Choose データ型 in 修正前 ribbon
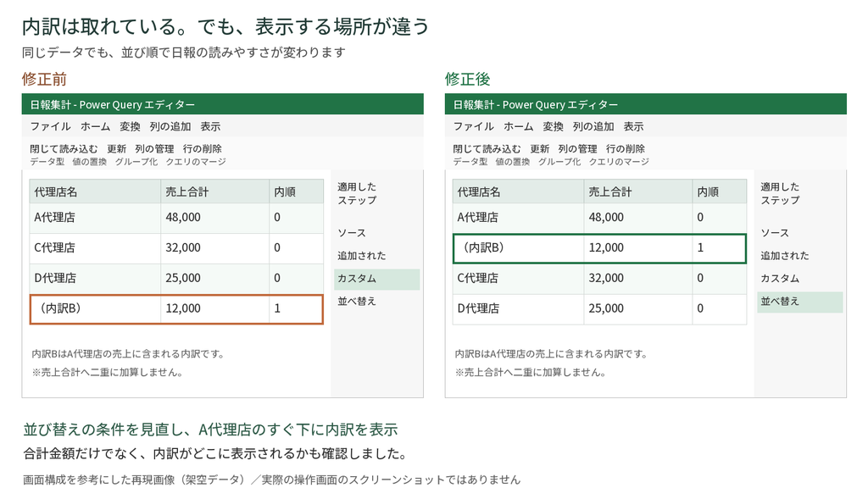The image size is (868, 499). tap(47, 162)
